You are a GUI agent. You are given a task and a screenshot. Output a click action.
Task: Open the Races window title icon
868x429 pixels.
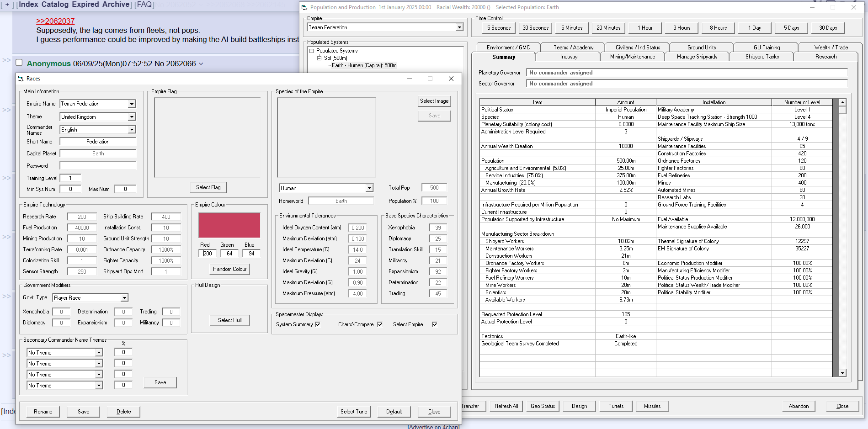coord(21,79)
